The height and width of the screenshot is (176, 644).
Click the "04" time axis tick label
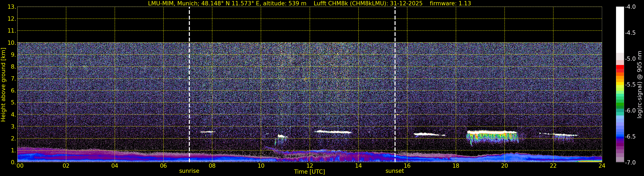115,166
